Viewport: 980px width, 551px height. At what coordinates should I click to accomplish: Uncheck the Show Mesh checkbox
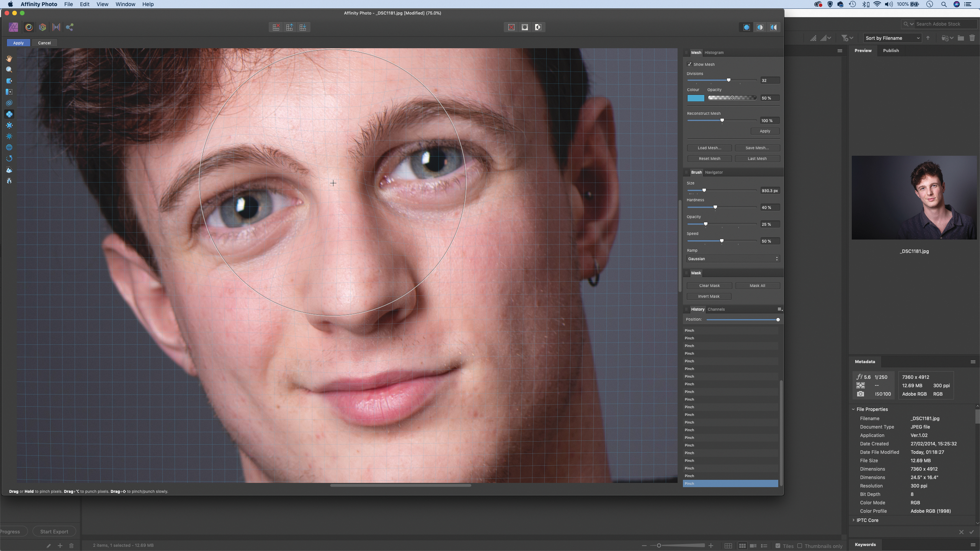pos(689,64)
